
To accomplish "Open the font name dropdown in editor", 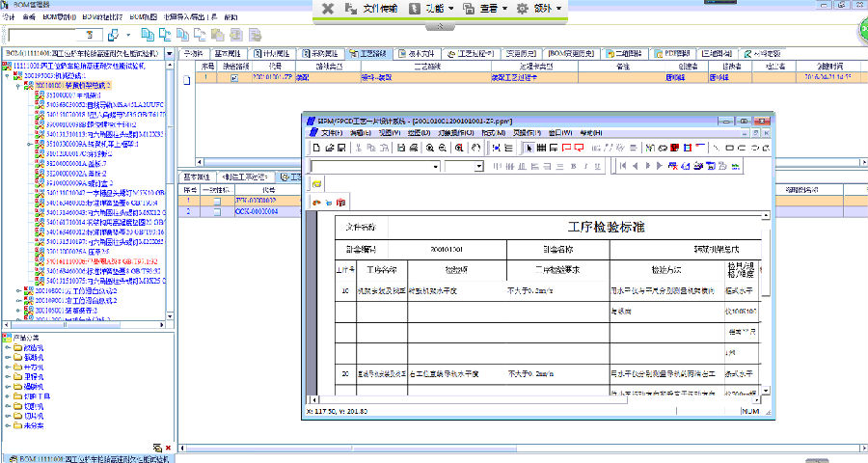I will pos(438,166).
